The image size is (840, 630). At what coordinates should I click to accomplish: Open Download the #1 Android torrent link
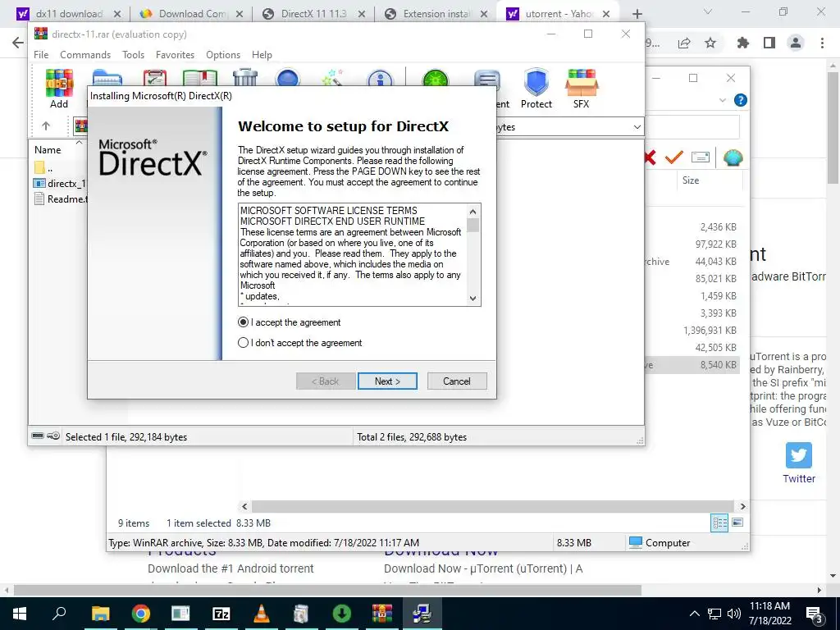pyautogui.click(x=231, y=568)
